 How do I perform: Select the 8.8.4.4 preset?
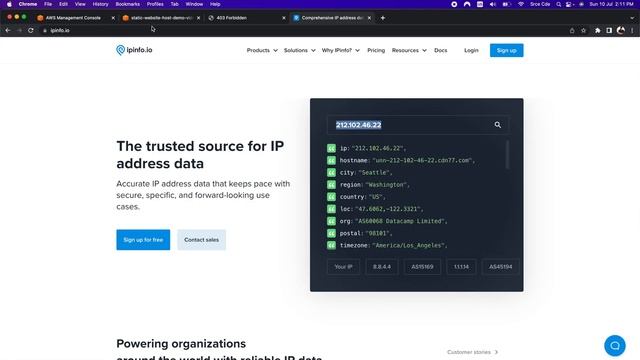[382, 267]
